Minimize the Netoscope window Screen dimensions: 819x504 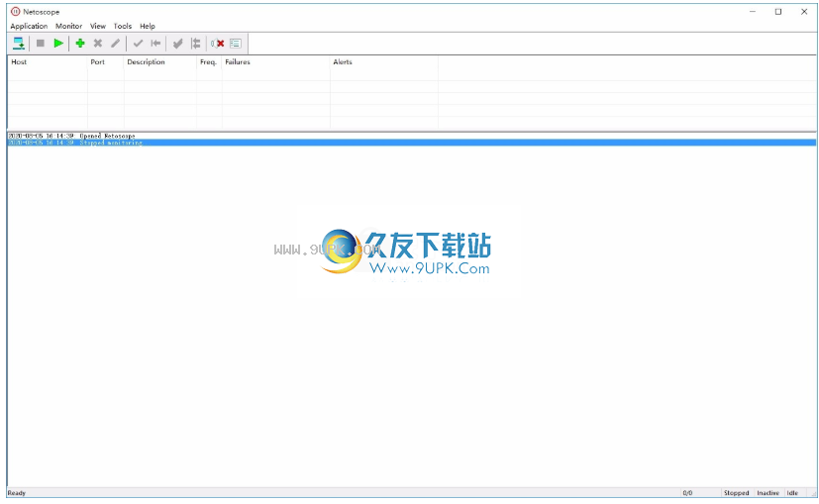(x=753, y=12)
